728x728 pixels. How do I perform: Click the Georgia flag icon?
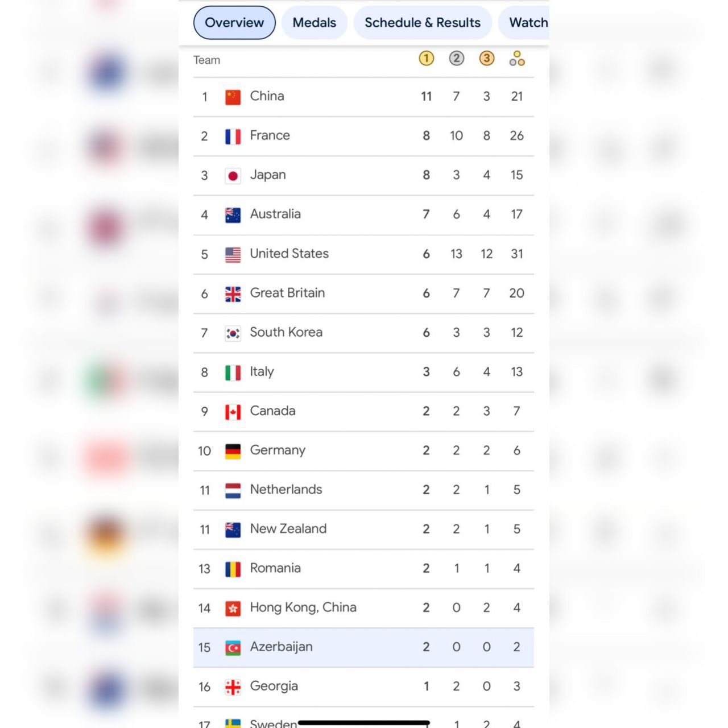[233, 687]
